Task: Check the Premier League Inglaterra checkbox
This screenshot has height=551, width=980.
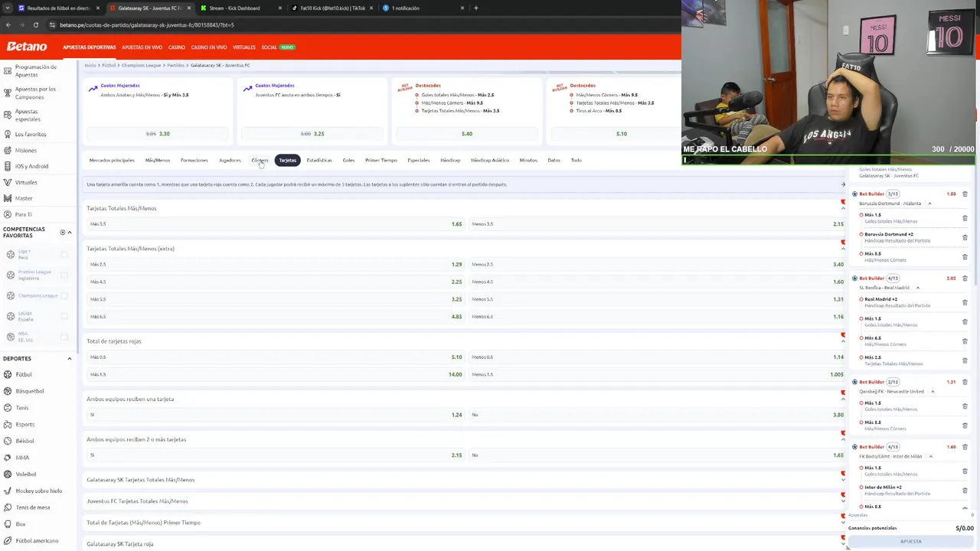Action: 64,275
